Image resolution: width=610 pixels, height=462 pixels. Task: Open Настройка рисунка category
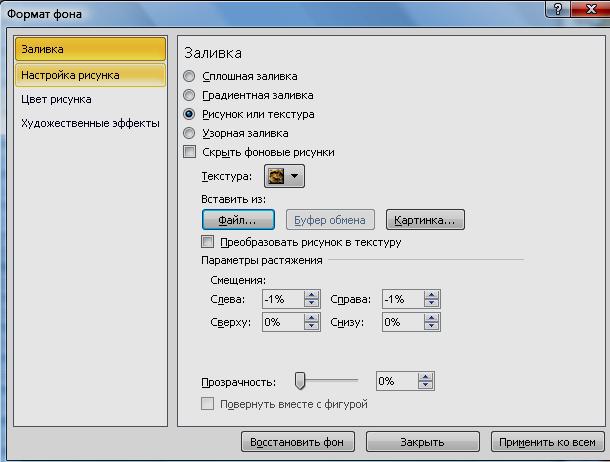click(x=90, y=75)
